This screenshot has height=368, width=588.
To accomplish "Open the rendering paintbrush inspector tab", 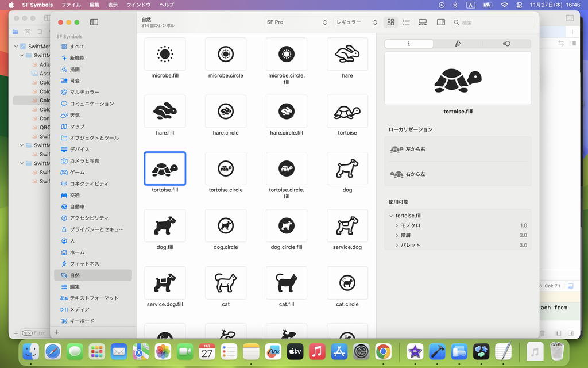I will point(458,44).
